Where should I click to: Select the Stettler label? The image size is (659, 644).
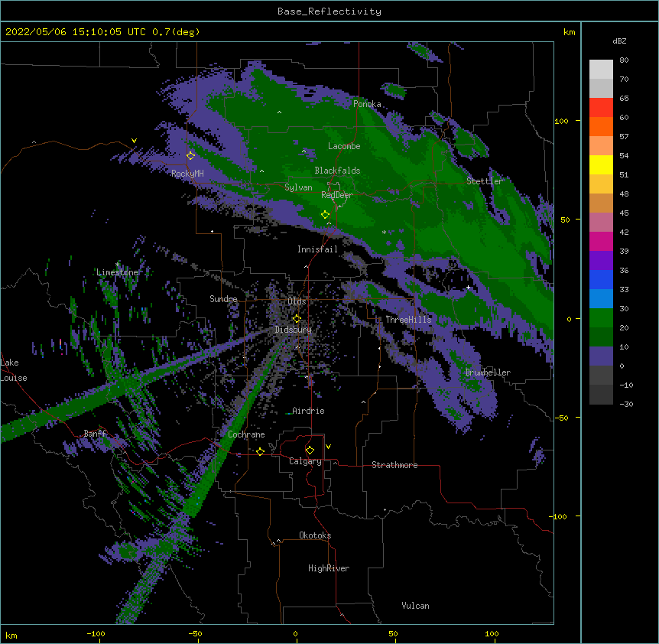485,181
